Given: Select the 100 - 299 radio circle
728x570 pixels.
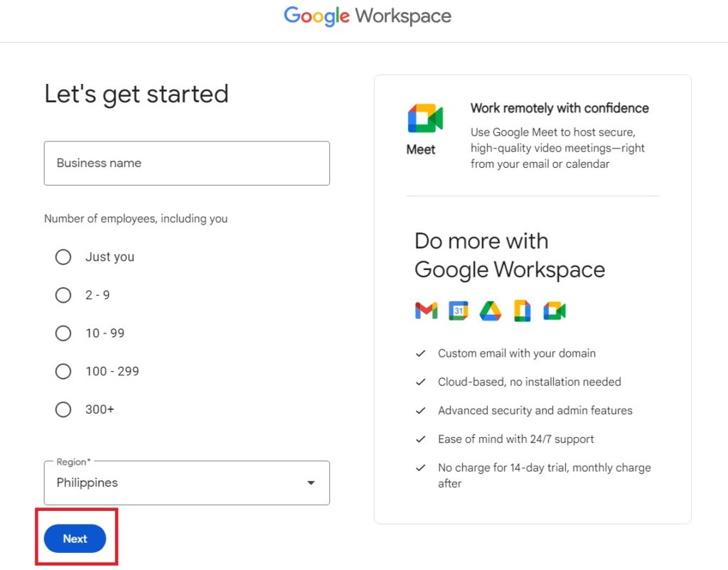Looking at the screenshot, I should [x=63, y=371].
